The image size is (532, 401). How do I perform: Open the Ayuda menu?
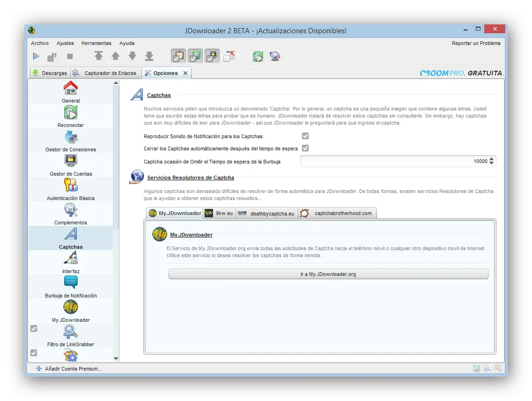pyautogui.click(x=127, y=43)
